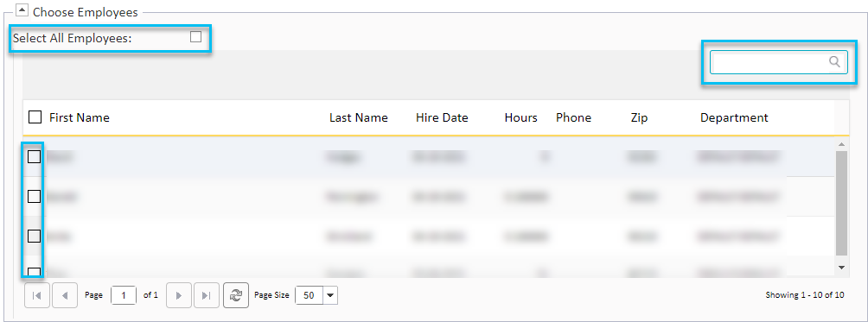The image size is (868, 322).
Task: Go to previous page button
Action: (65, 295)
